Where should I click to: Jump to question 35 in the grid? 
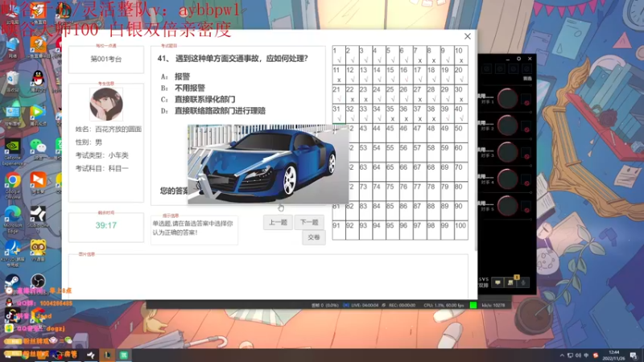tap(393, 113)
